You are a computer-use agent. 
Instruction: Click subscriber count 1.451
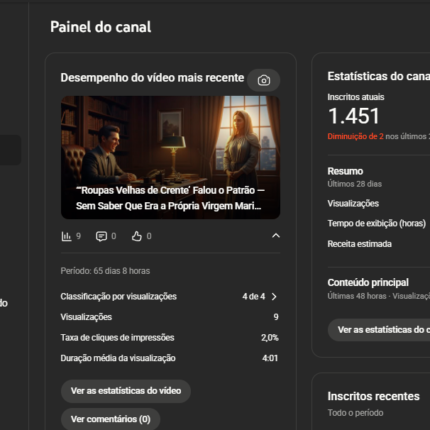pyautogui.click(x=354, y=116)
